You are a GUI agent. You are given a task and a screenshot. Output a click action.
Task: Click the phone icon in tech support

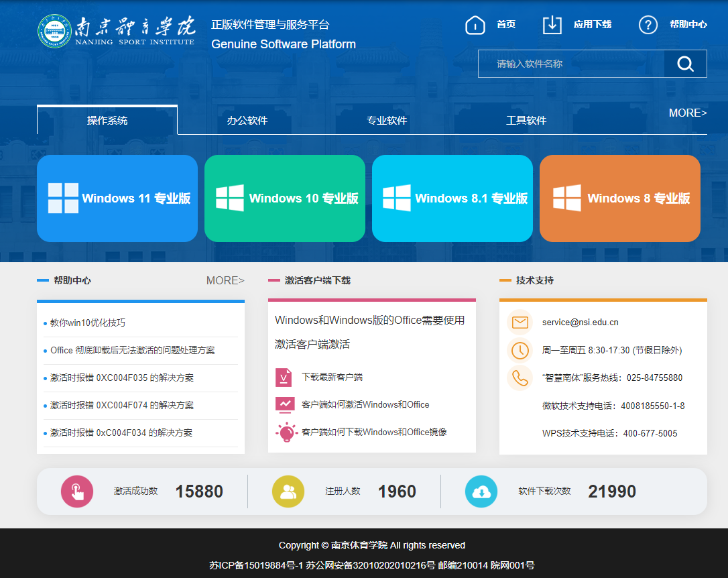click(x=520, y=378)
